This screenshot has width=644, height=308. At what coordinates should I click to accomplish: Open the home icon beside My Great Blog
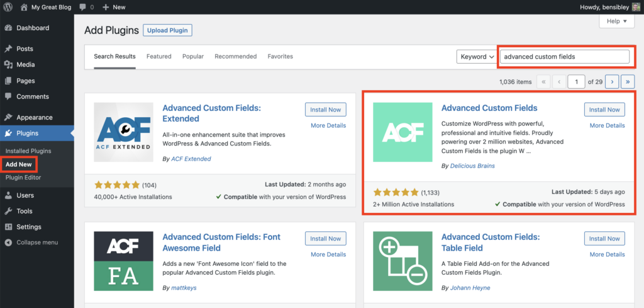click(x=24, y=7)
